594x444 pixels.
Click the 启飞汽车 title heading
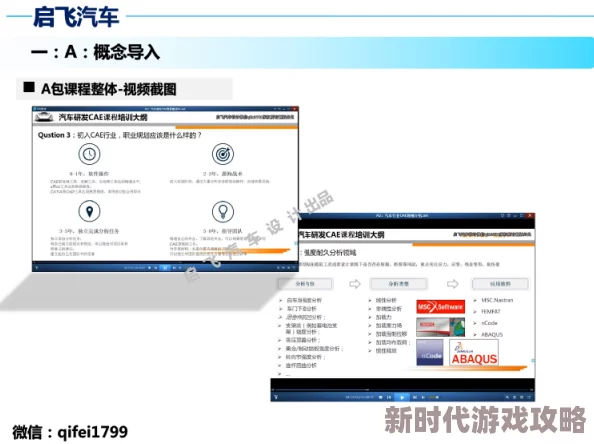76,17
